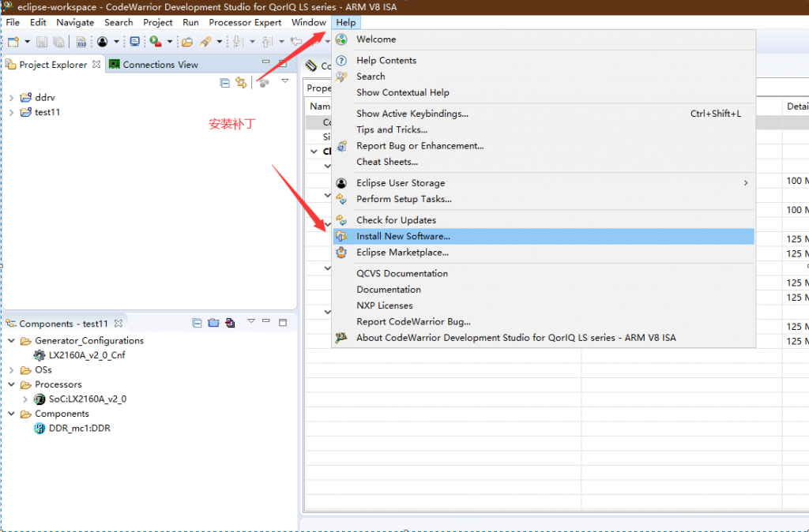Open Help Contents
This screenshot has width=809, height=532.
tap(544, 60)
